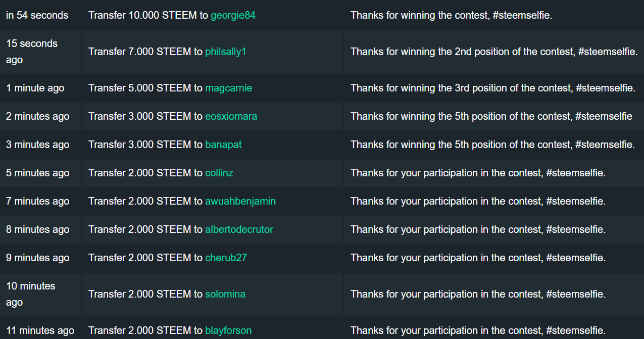The image size is (644, 339).
Task: Click the "Transfer 7.000 STEEM to" text
Action: coord(145,52)
